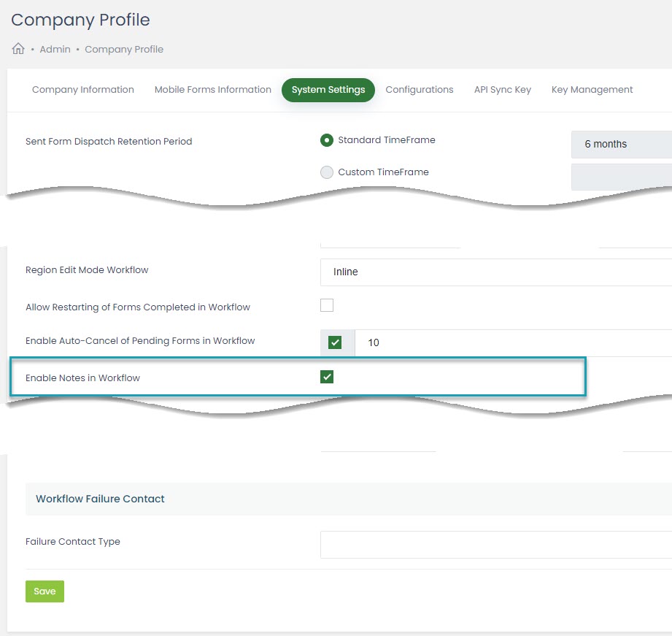Image resolution: width=672 pixels, height=636 pixels.
Task: Open the Failure Contact Type dropdown
Action: coord(495,545)
